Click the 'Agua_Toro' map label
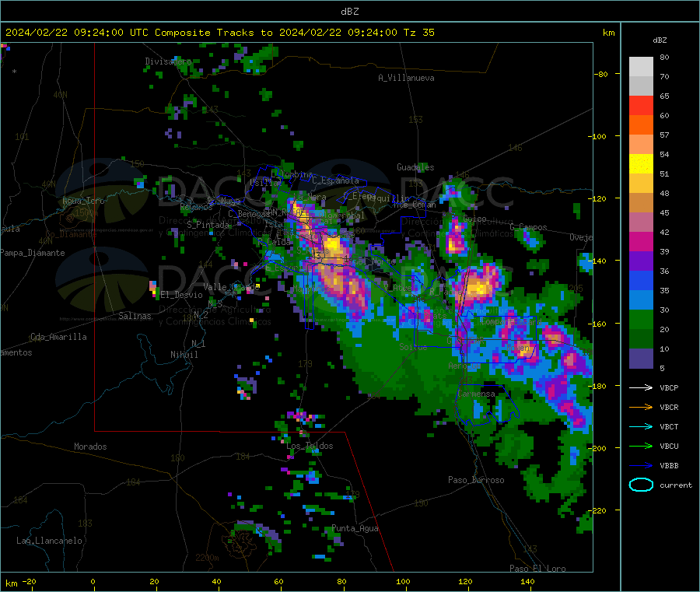The width and height of the screenshot is (700, 592). coord(83,201)
